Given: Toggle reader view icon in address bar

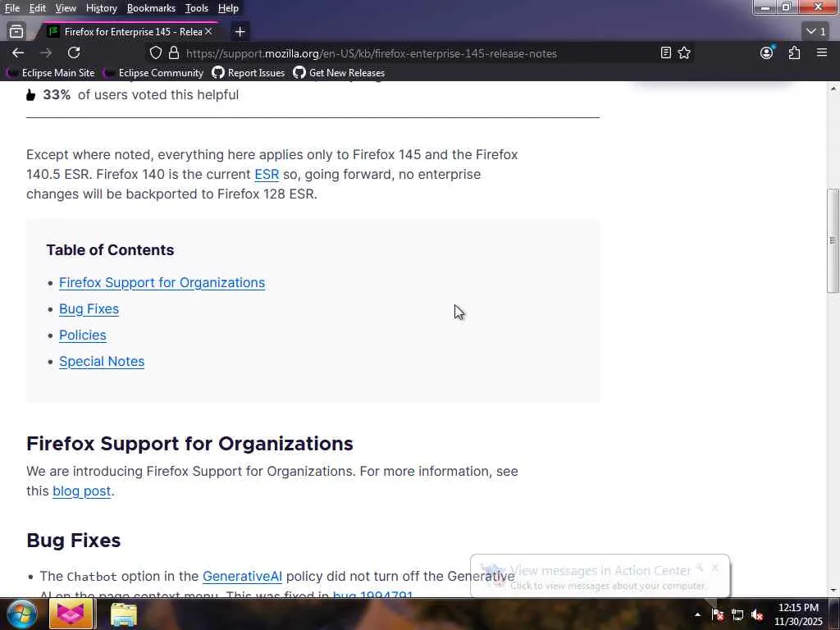Looking at the screenshot, I should coord(665,52).
